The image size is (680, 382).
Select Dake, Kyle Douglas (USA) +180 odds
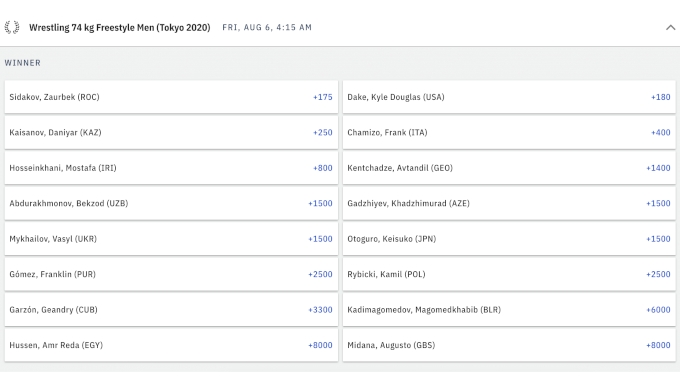[x=509, y=97]
